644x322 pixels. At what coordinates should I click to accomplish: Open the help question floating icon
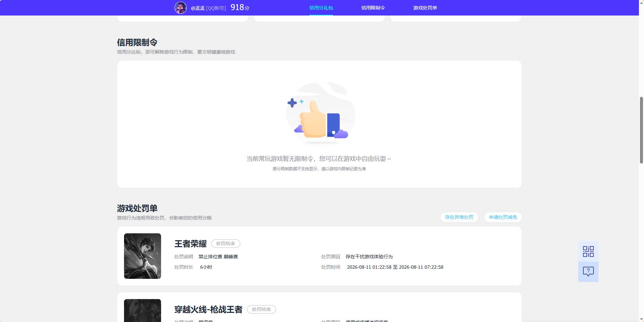(x=588, y=272)
